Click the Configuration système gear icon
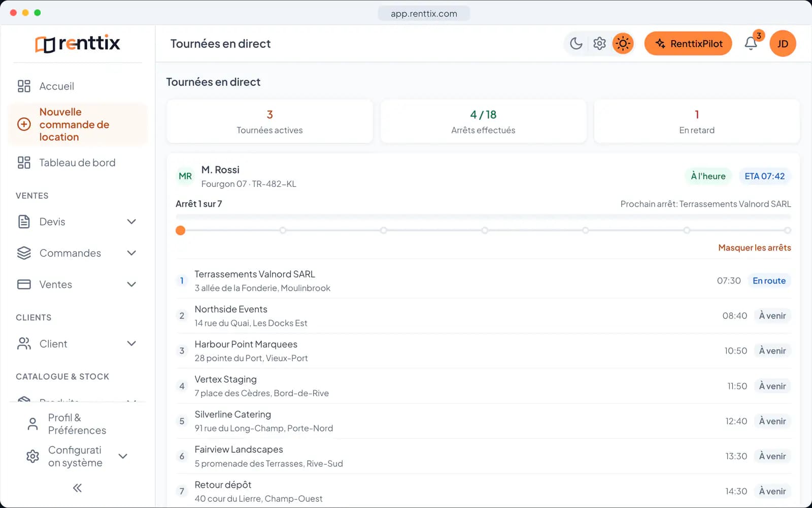The image size is (812, 508). pyautogui.click(x=32, y=456)
